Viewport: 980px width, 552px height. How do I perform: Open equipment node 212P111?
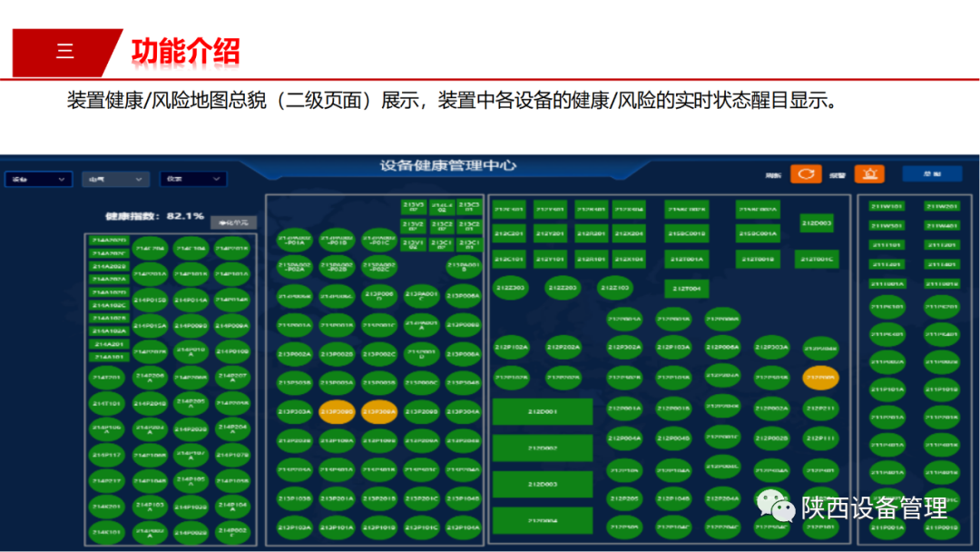(x=820, y=439)
